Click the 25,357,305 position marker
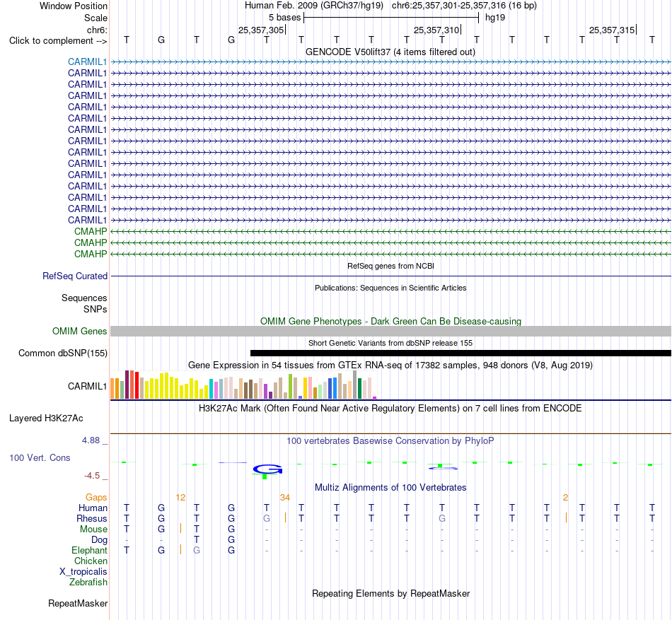 coord(262,30)
